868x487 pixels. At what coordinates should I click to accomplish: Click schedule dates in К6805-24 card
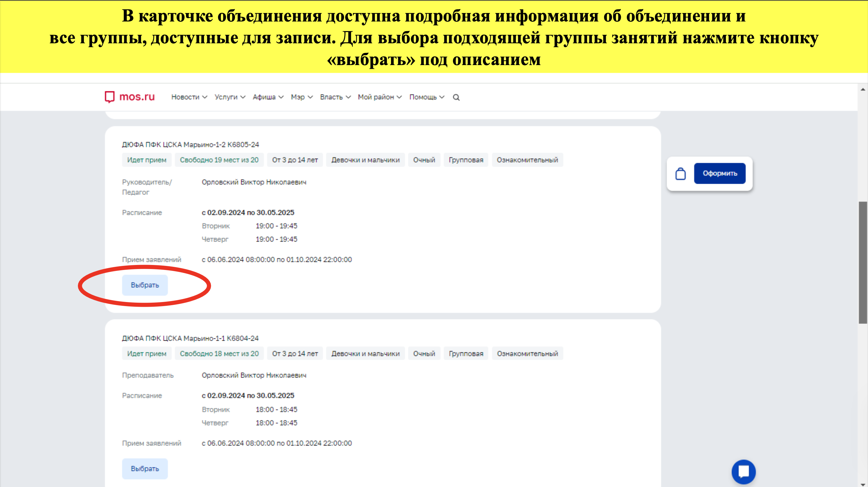click(248, 212)
